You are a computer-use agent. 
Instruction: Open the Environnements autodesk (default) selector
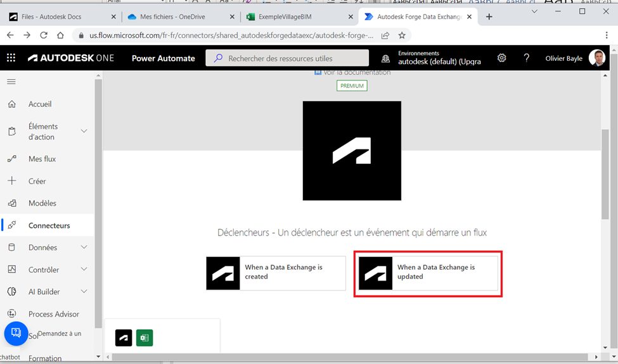tap(439, 58)
